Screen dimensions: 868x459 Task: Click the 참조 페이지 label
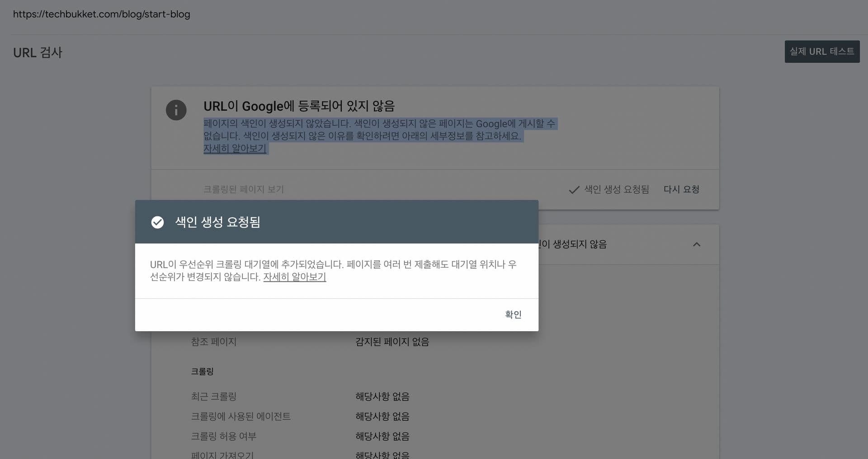click(x=213, y=342)
